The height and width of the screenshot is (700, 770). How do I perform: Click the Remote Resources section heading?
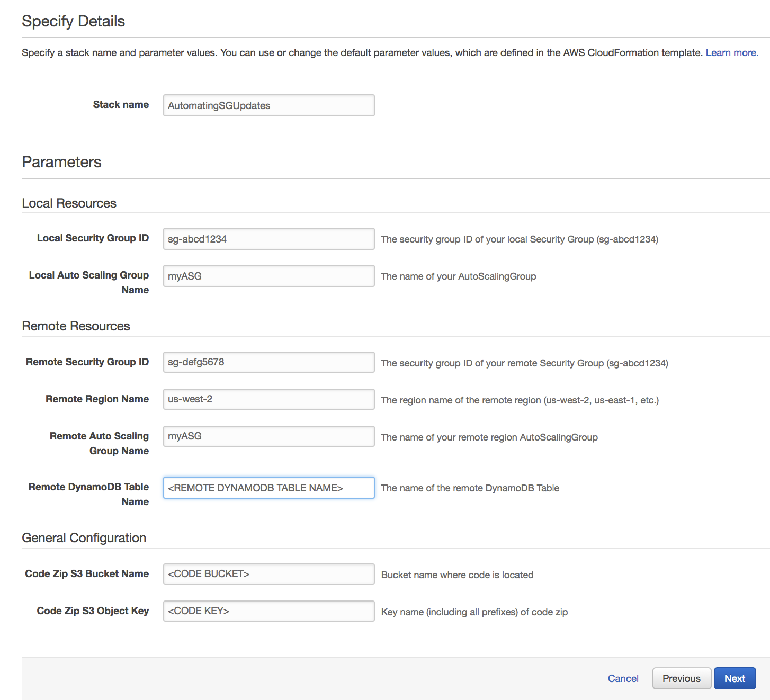point(76,326)
